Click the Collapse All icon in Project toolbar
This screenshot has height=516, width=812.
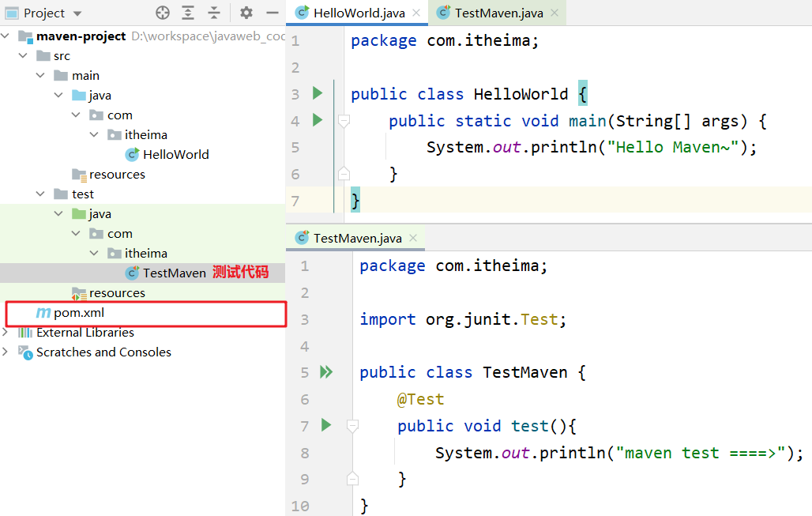coord(214,13)
